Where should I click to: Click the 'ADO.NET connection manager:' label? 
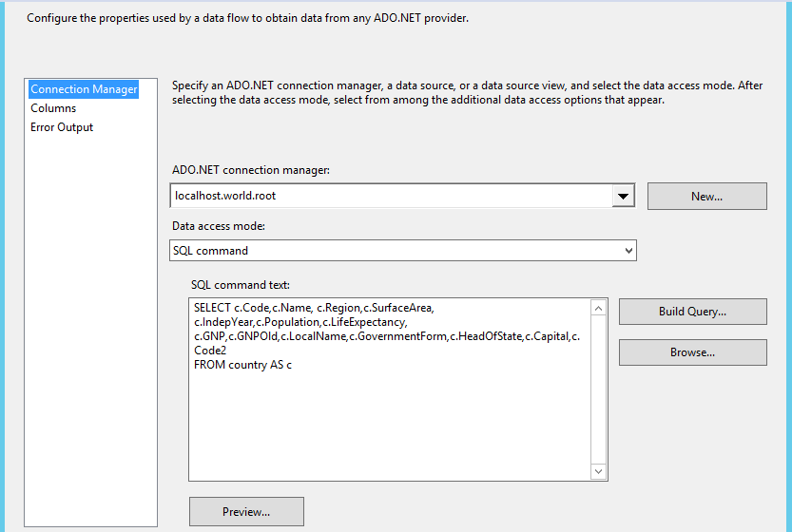(x=250, y=170)
